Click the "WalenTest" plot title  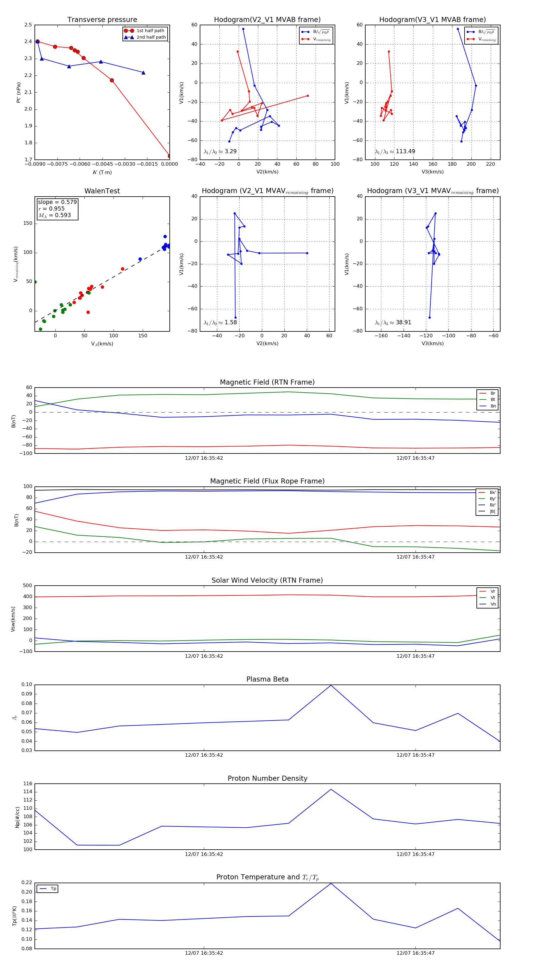click(102, 191)
